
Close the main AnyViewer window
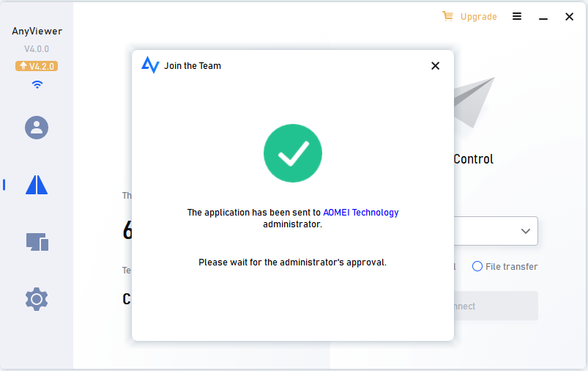[569, 16]
